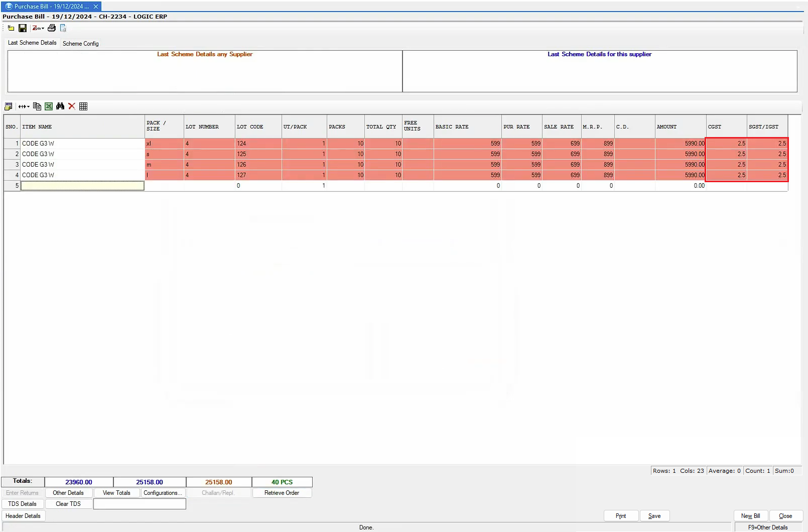The width and height of the screenshot is (808, 532).
Task: Click the empty item name cell in row 5
Action: click(82, 186)
